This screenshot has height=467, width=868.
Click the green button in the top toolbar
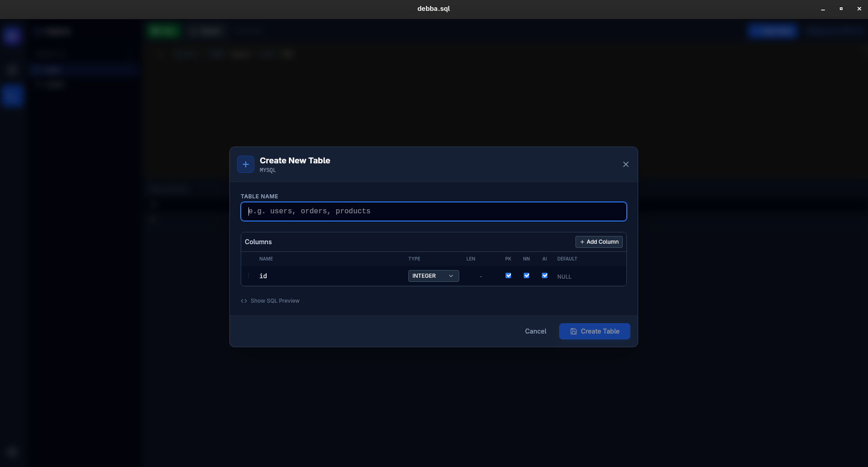click(x=163, y=31)
